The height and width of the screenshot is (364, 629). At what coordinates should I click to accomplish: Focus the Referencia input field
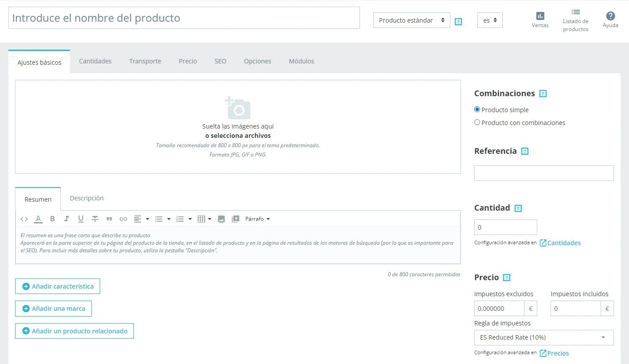[x=544, y=173]
